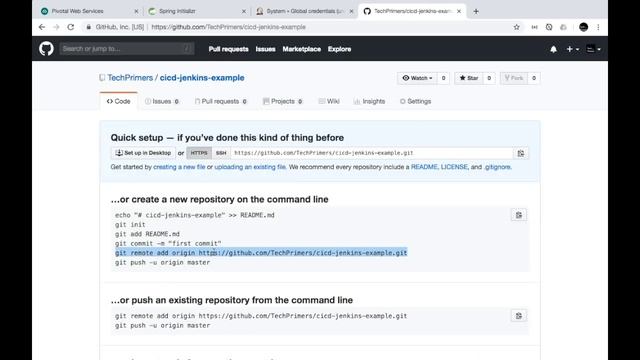
Task: Expand the plus create-new menu
Action: (572, 49)
